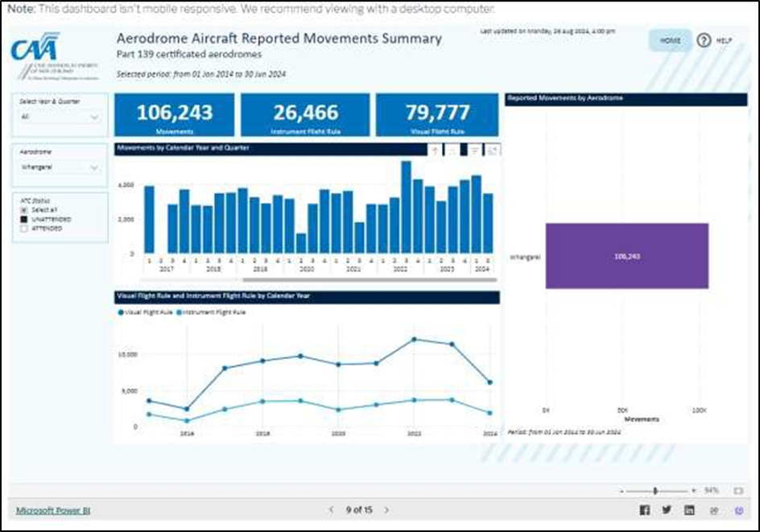Tick the Select all ATC status checkbox

tap(24, 210)
